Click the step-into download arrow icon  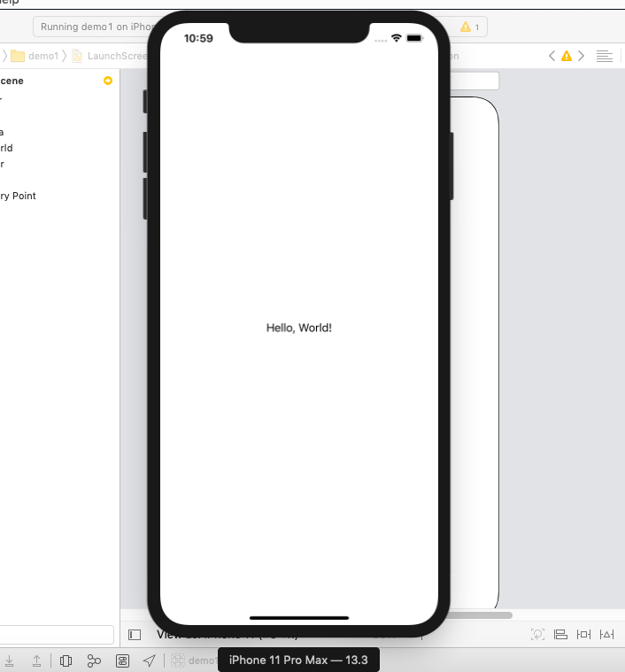[x=9, y=660]
